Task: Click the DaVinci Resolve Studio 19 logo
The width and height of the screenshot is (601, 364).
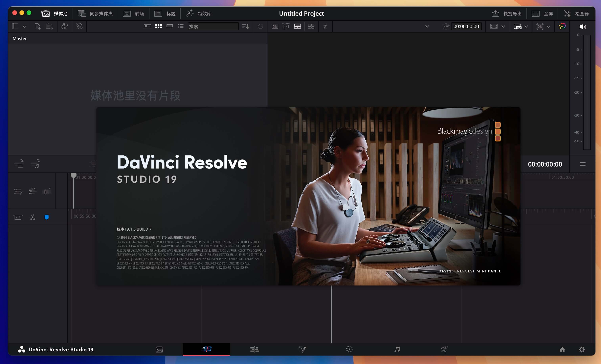Action: click(x=56, y=349)
